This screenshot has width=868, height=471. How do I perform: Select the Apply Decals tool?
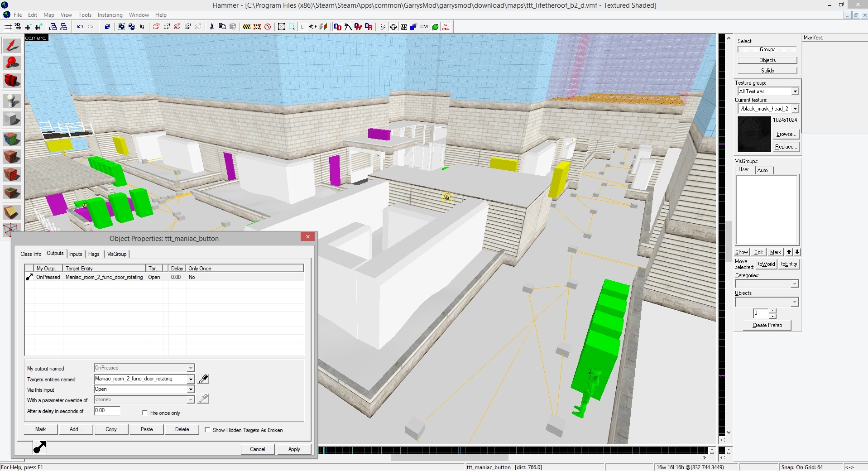click(12, 174)
